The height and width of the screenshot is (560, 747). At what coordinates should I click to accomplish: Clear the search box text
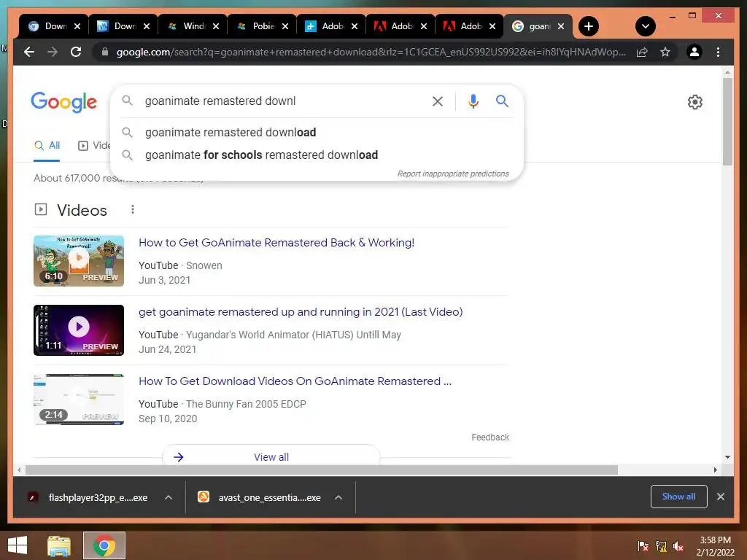tap(438, 101)
